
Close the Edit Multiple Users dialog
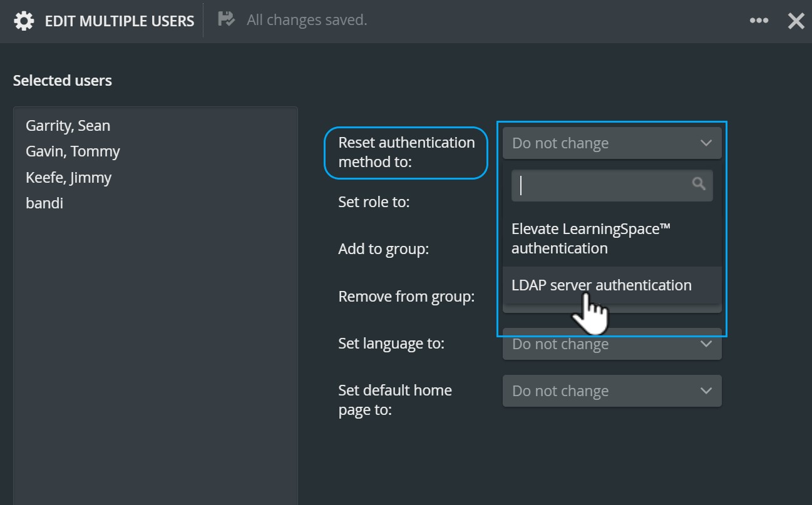point(796,21)
